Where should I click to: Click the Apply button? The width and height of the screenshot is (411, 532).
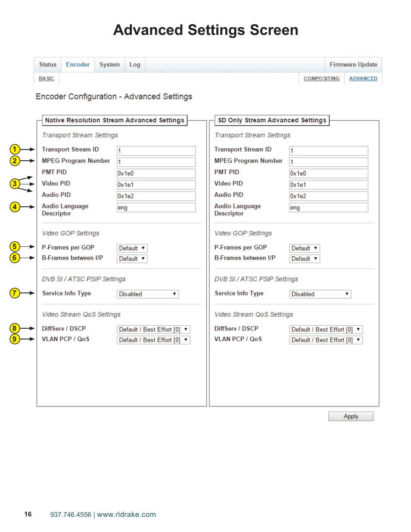tap(351, 416)
